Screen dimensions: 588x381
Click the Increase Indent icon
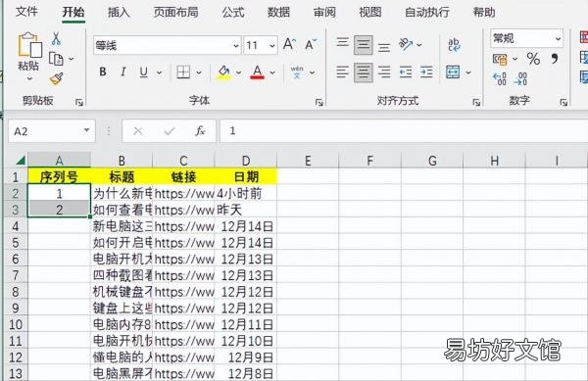coord(426,71)
